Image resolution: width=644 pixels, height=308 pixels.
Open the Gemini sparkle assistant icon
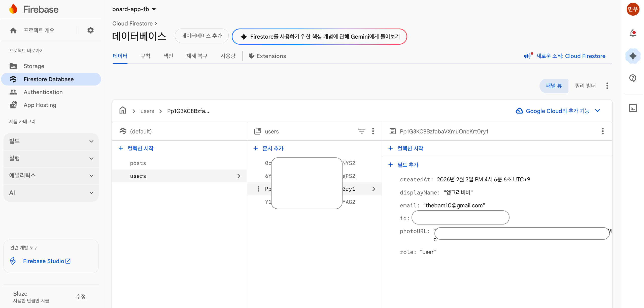click(x=633, y=56)
